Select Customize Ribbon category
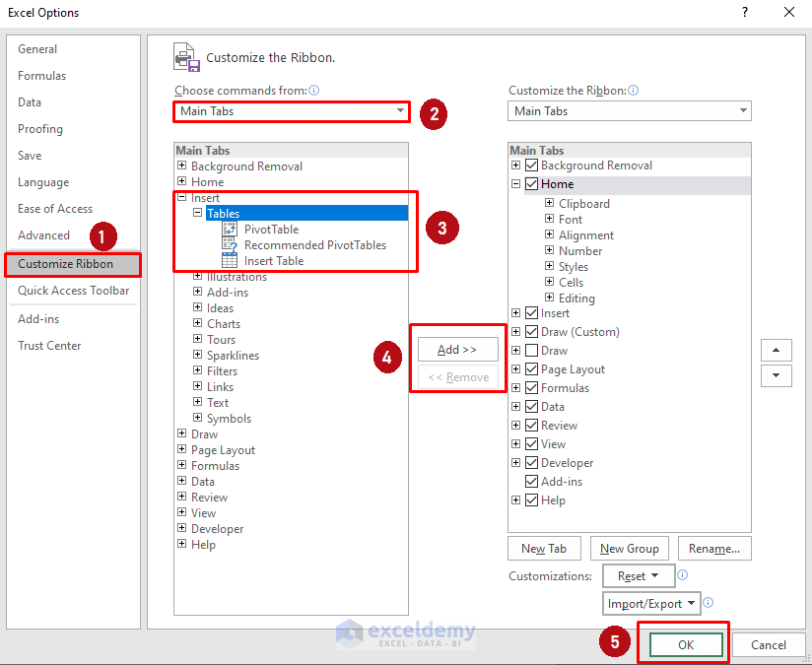The image size is (812, 665). coord(73,264)
